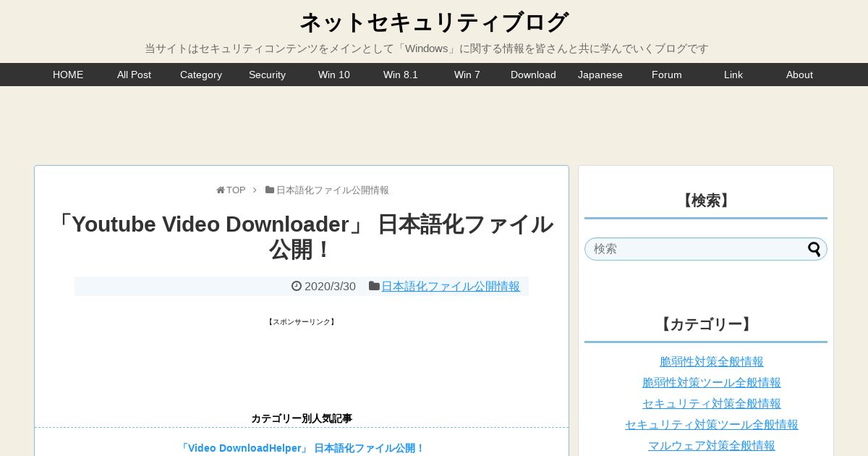Open マルウェア対策全般情報 category
This screenshot has height=456, width=868.
[x=712, y=445]
